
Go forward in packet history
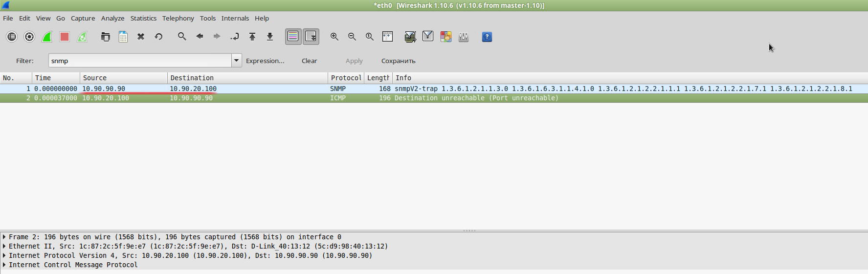point(217,37)
